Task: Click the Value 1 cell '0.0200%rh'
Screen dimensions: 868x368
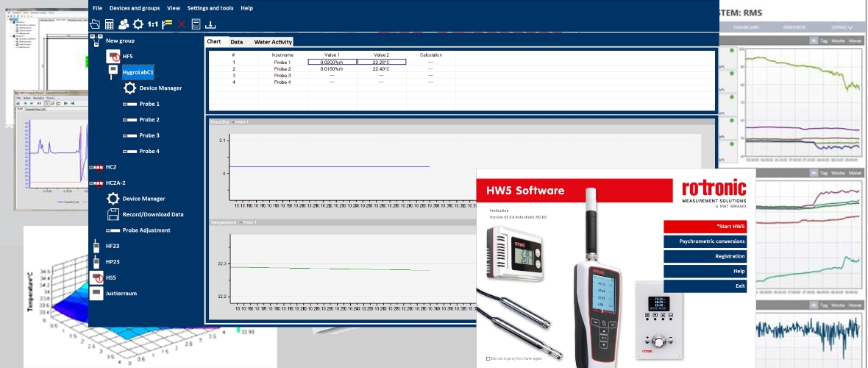Action: (x=332, y=62)
